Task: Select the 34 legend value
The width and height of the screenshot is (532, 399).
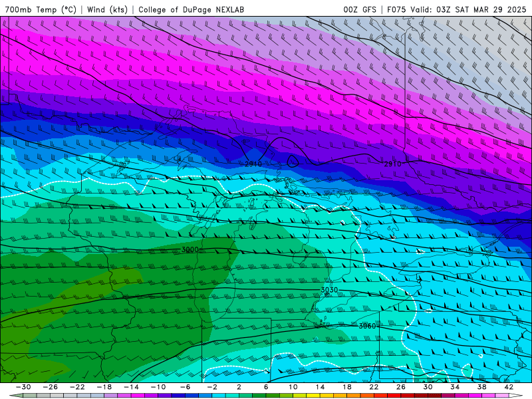Action: (455, 387)
